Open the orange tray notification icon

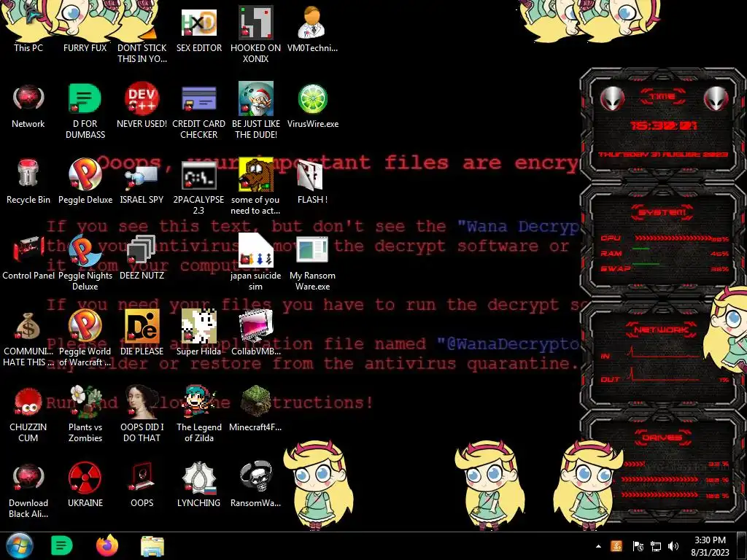(616, 546)
